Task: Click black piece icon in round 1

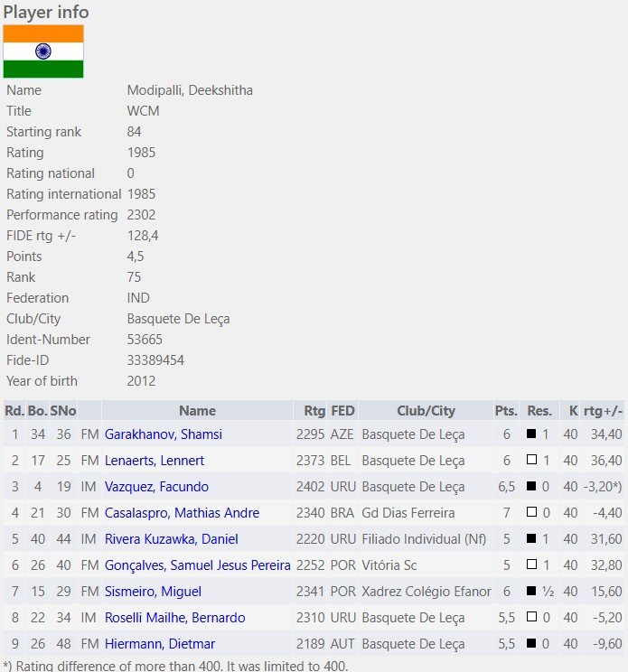Action: (531, 434)
